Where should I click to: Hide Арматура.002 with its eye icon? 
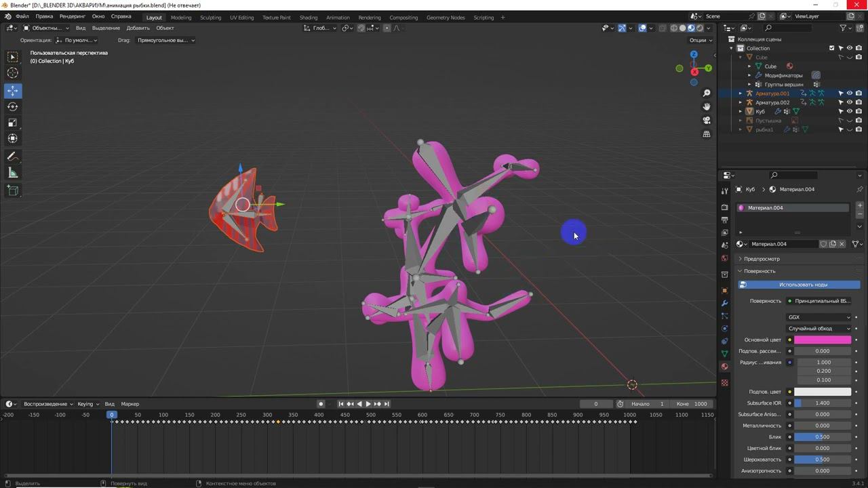[850, 102]
